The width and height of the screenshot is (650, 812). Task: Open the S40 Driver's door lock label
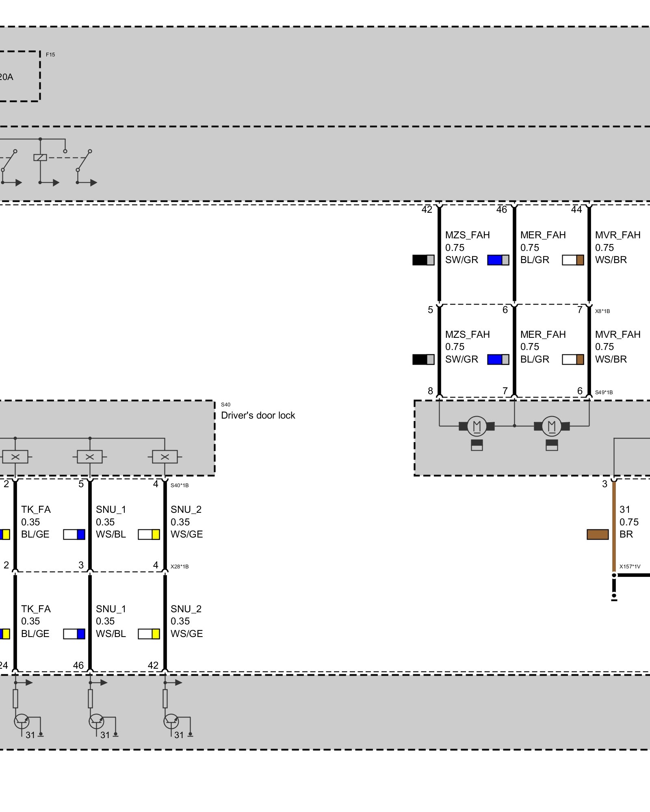258,415
